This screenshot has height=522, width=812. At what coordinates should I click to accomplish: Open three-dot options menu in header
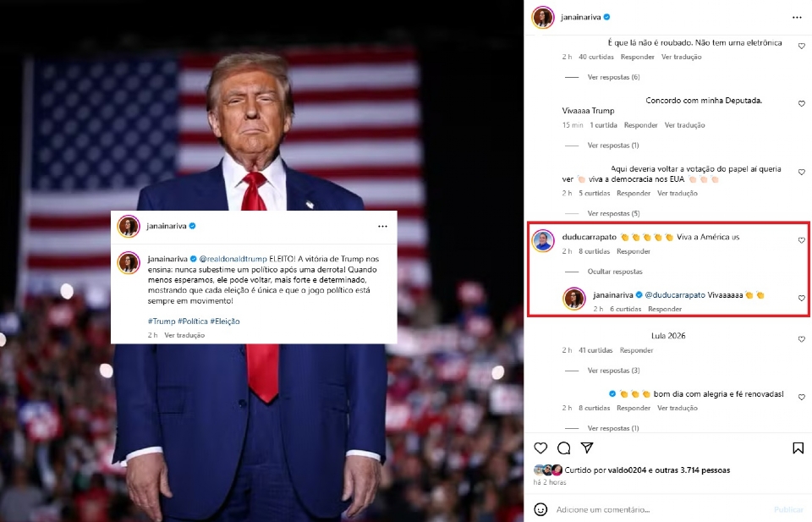point(797,18)
